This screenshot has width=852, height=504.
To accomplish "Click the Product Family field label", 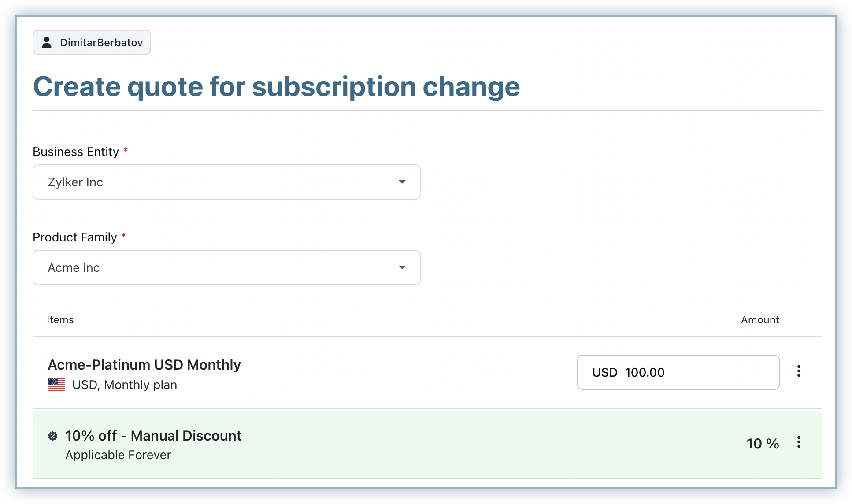I will click(75, 237).
